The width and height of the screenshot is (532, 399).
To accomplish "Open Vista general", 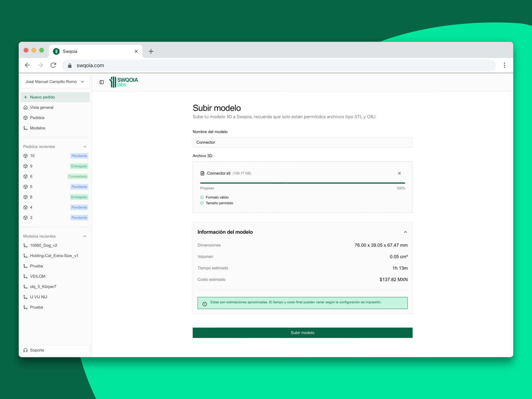I will 55,108.
